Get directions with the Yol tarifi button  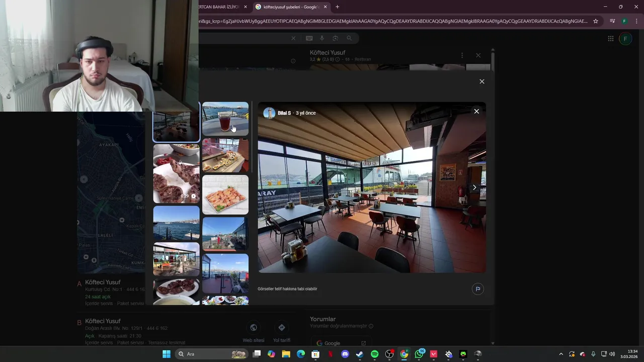click(x=282, y=332)
